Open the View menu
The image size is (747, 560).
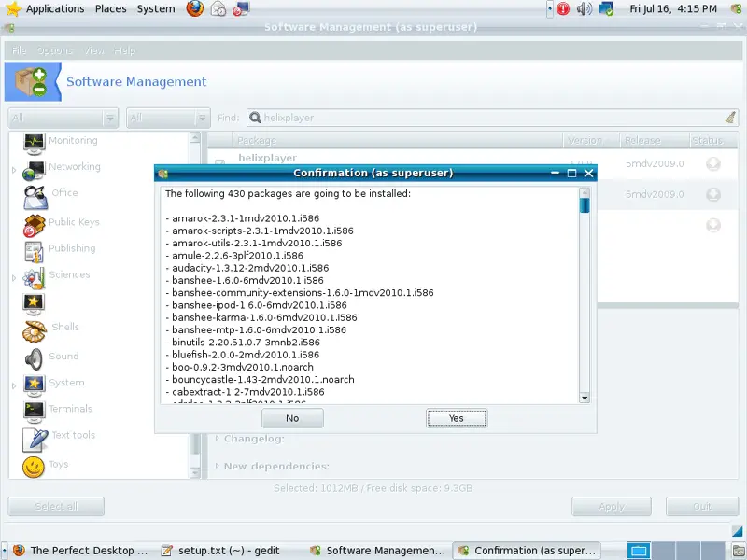94,50
